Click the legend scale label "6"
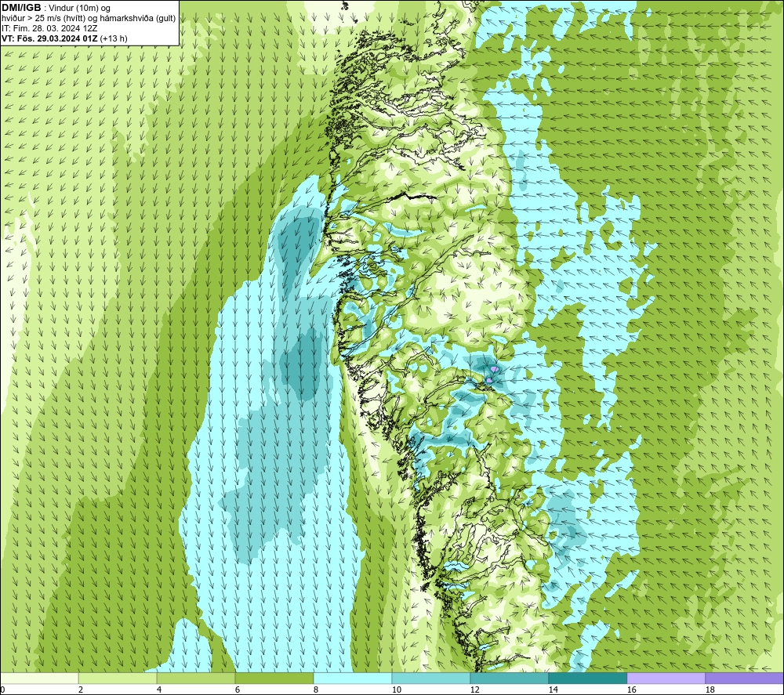The width and height of the screenshot is (784, 695). [238, 690]
